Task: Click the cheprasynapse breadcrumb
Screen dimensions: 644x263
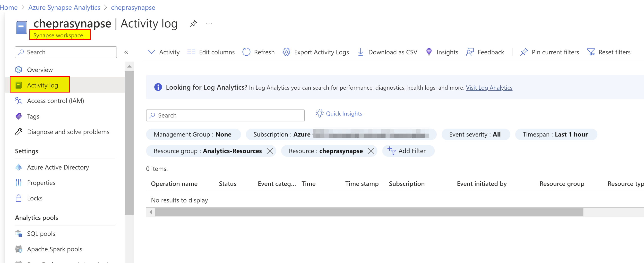Action: tap(133, 8)
